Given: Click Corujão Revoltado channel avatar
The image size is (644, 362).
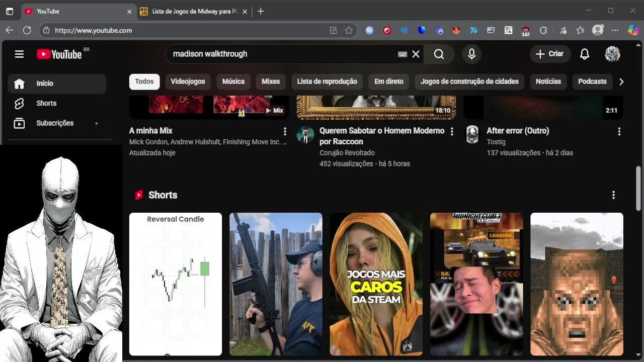Looking at the screenshot, I should pyautogui.click(x=305, y=134).
